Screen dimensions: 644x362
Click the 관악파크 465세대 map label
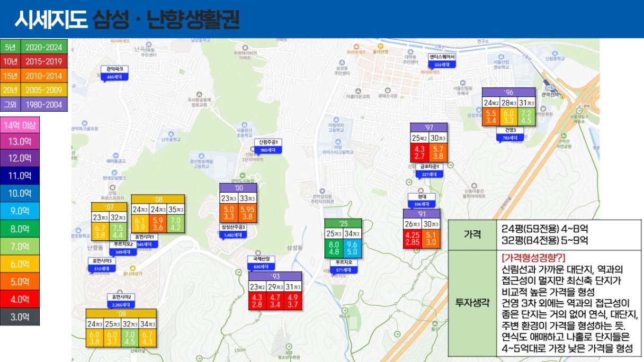[x=114, y=73]
